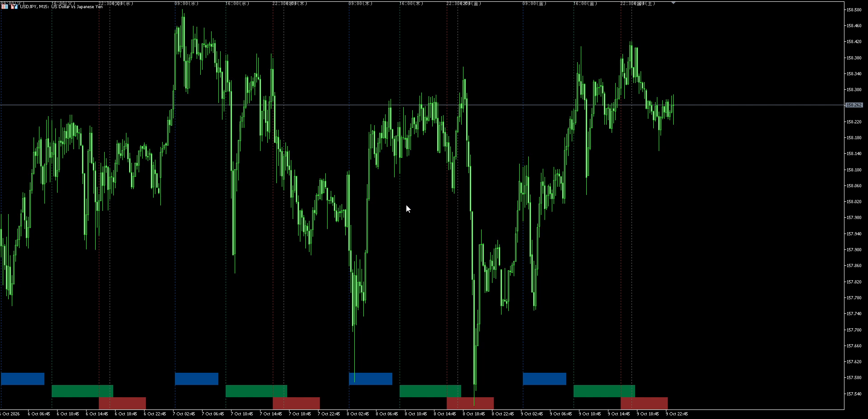Image resolution: width=868 pixels, height=419 pixels.
Task: Select the last red session box on 9 Oct
Action: [x=644, y=403]
